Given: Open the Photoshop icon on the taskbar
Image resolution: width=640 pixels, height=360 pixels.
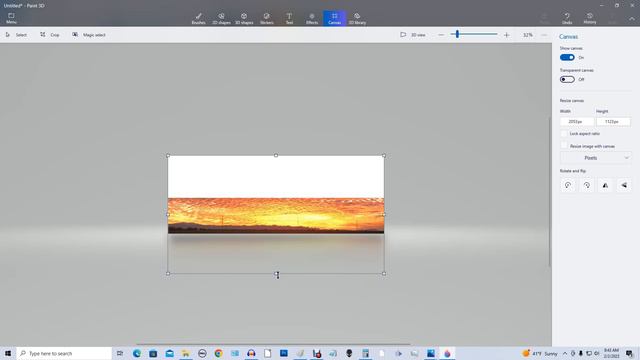Looking at the screenshot, I should point(284,353).
